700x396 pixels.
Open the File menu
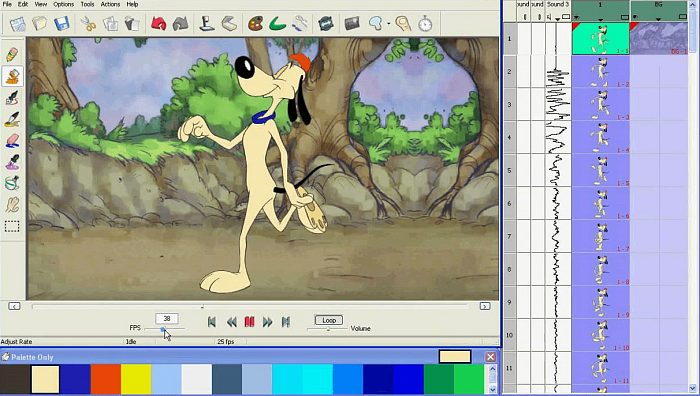coord(7,4)
